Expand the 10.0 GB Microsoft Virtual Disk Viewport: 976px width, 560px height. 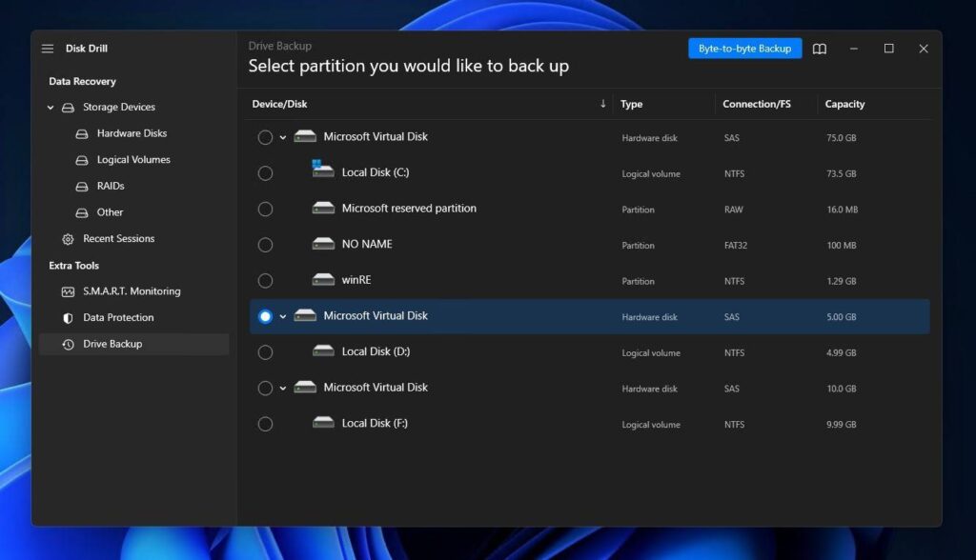pos(281,388)
